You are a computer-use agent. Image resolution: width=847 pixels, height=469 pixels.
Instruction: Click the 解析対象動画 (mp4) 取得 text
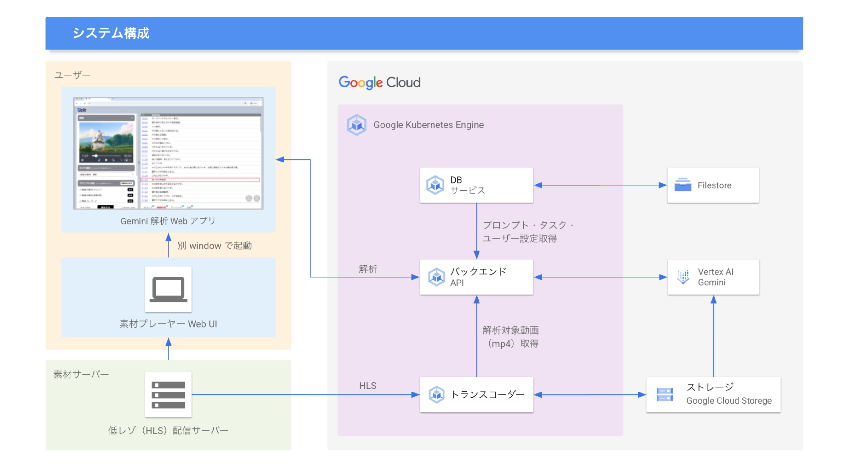[x=511, y=337]
